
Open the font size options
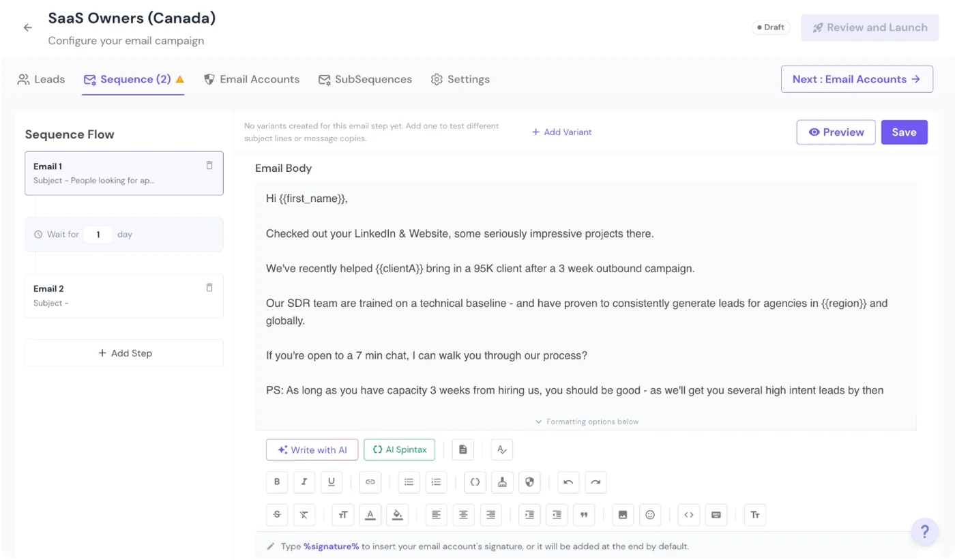(x=343, y=515)
